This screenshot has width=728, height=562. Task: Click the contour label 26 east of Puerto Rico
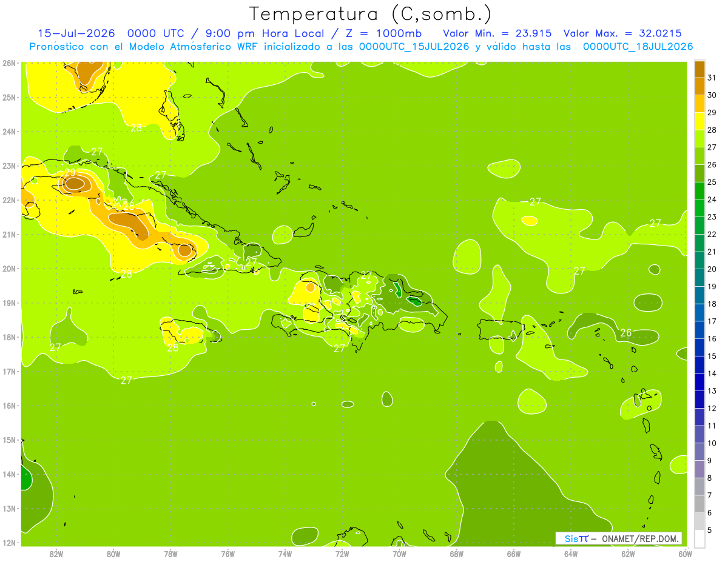[626, 333]
